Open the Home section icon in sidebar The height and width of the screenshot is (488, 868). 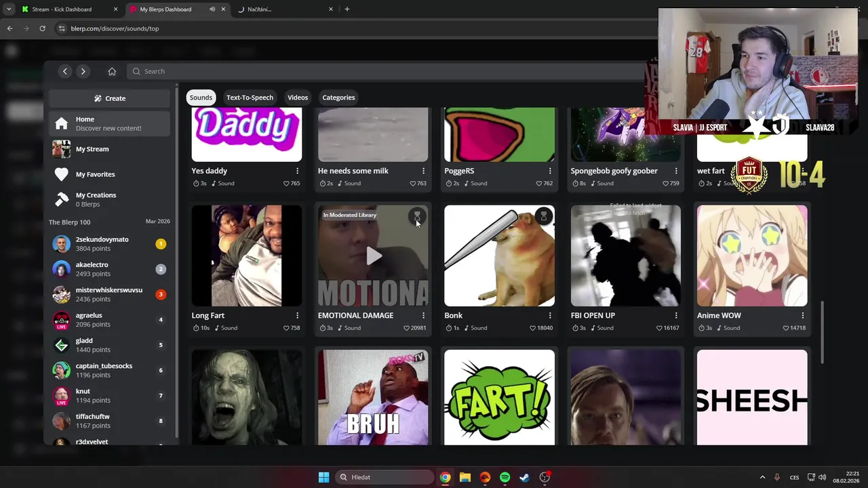[62, 123]
